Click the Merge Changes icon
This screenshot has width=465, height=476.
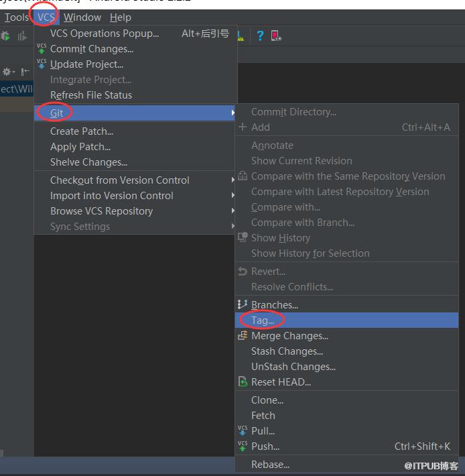tap(243, 335)
